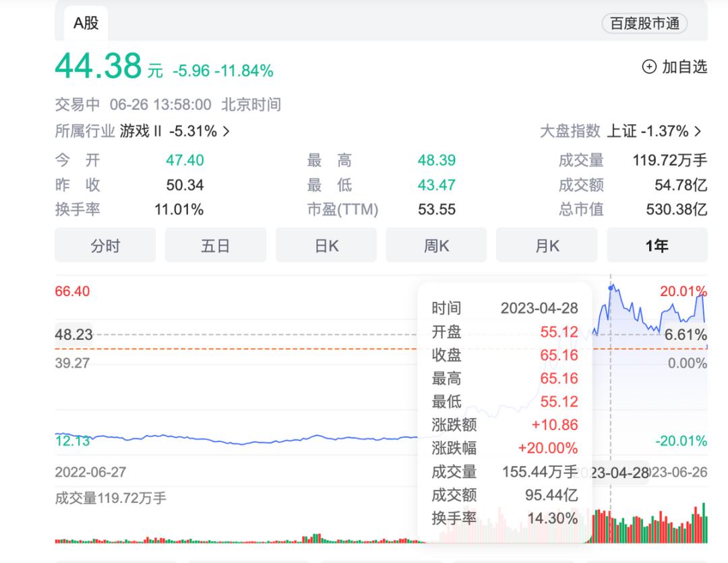Image resolution: width=728 pixels, height=563 pixels.
Task: Select the 周K chart tab
Action: coord(436,245)
